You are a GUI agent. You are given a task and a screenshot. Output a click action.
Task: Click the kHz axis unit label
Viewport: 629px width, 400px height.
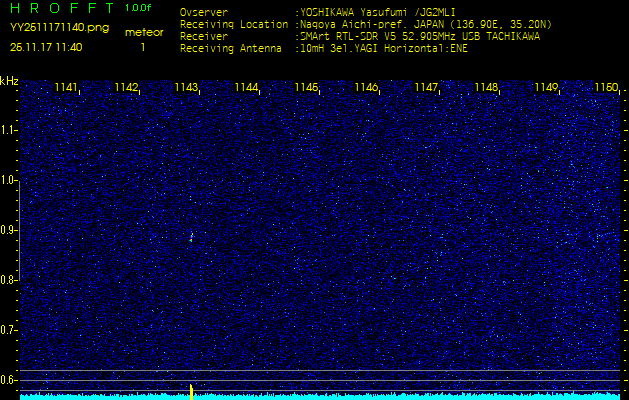tap(9, 81)
